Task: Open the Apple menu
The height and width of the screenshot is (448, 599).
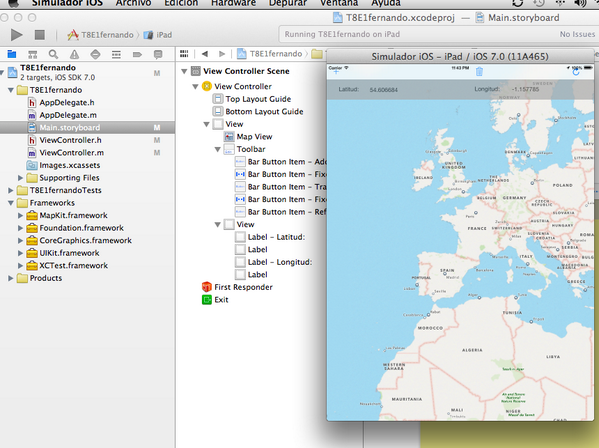Action: click(14, 3)
